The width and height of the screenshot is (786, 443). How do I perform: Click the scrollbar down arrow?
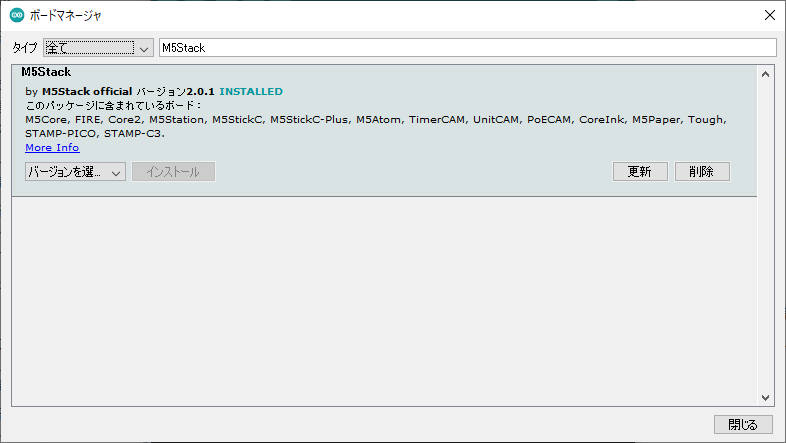click(765, 398)
